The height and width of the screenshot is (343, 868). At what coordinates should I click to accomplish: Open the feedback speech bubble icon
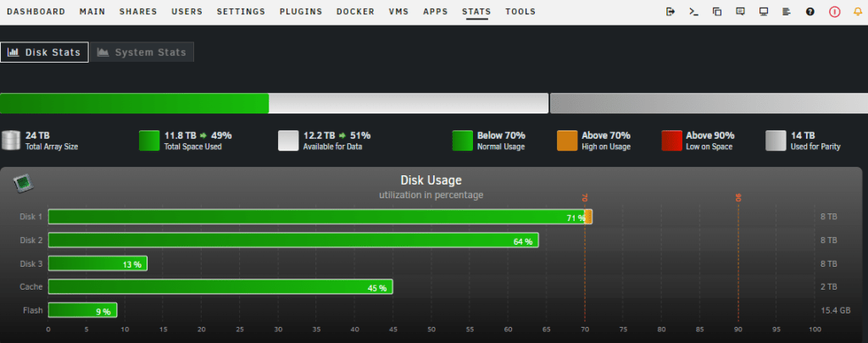click(740, 12)
